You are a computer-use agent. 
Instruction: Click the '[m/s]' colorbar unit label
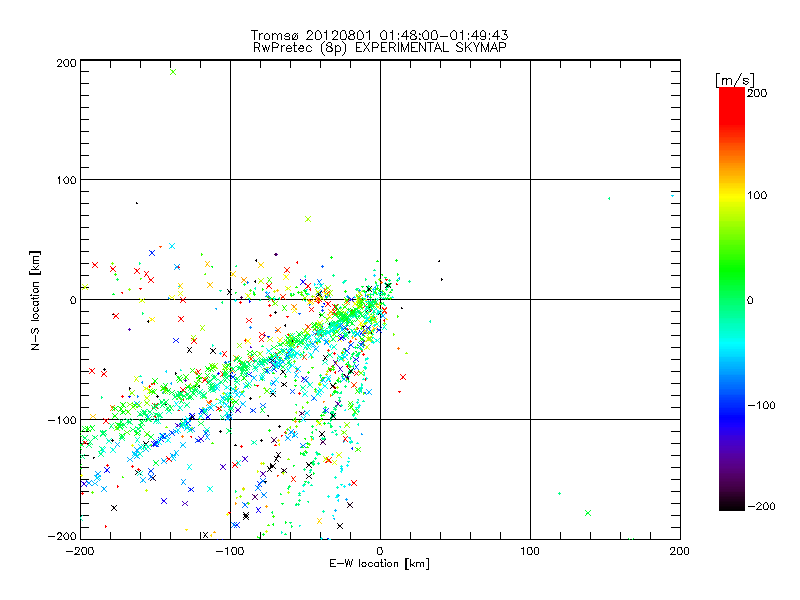tap(734, 80)
